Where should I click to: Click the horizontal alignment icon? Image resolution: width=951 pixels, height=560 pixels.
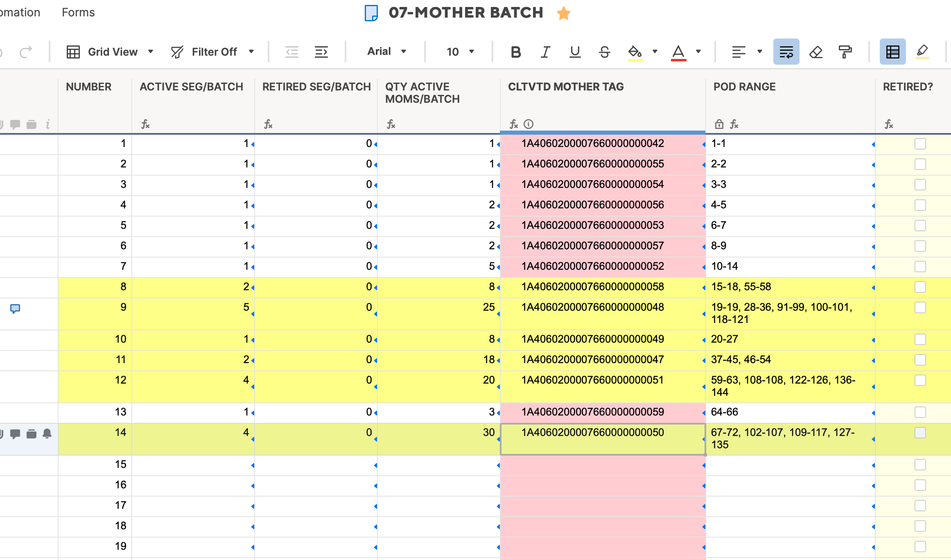tap(739, 52)
